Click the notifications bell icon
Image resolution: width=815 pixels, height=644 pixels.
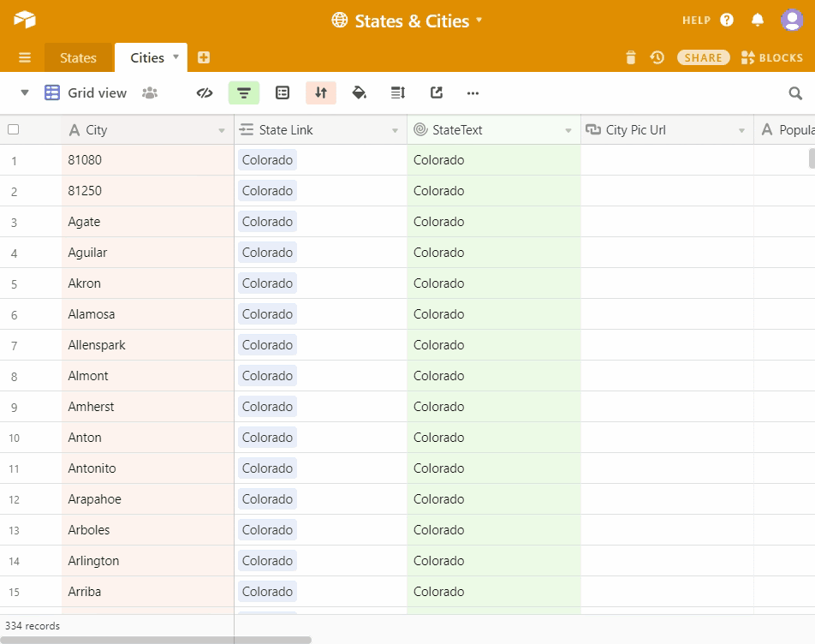pyautogui.click(x=758, y=20)
